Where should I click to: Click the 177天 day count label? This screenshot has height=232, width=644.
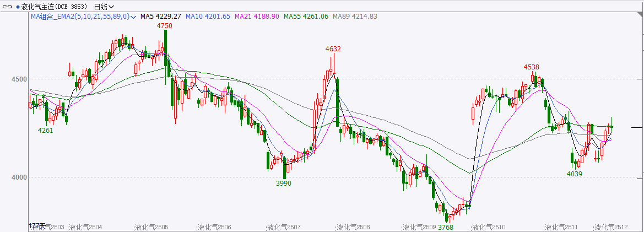(x=35, y=226)
